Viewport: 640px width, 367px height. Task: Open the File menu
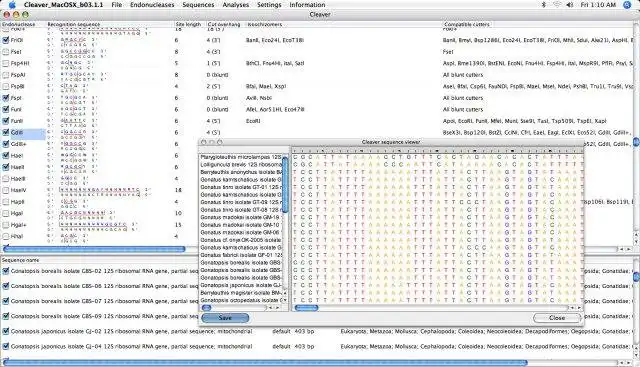point(117,5)
